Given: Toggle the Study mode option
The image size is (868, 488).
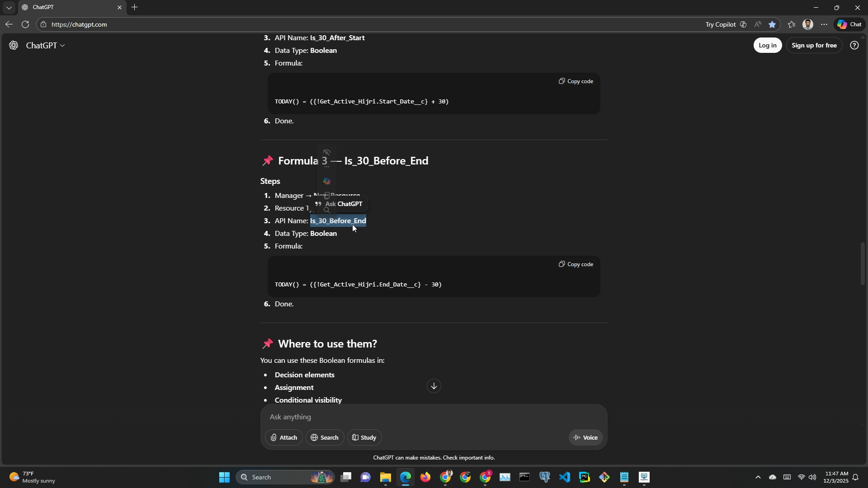Looking at the screenshot, I should [x=364, y=438].
